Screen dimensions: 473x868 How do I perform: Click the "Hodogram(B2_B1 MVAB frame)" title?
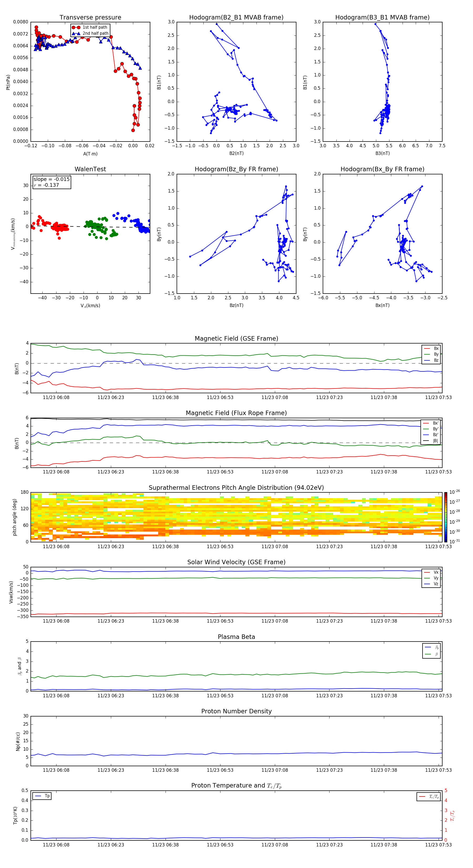pos(236,17)
